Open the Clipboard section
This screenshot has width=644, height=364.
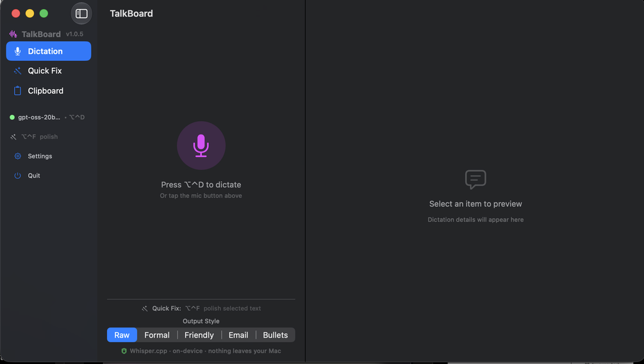point(49,91)
